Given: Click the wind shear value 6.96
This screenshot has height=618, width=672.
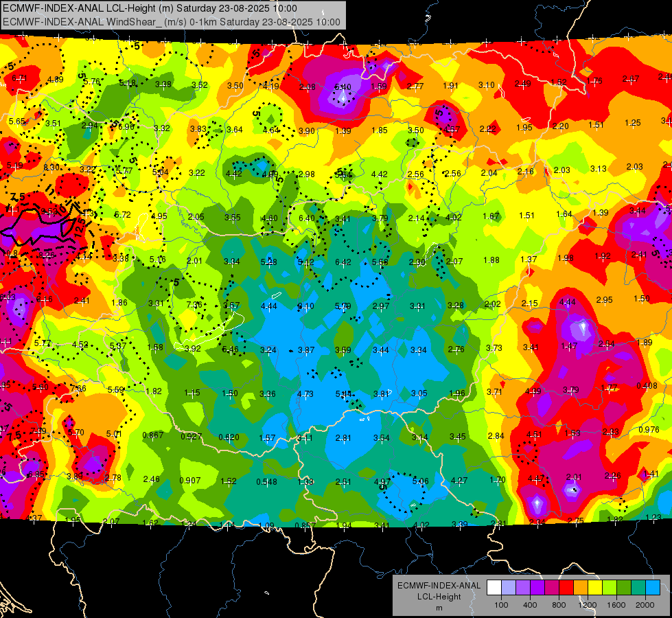Looking at the screenshot, I should 126,127.
